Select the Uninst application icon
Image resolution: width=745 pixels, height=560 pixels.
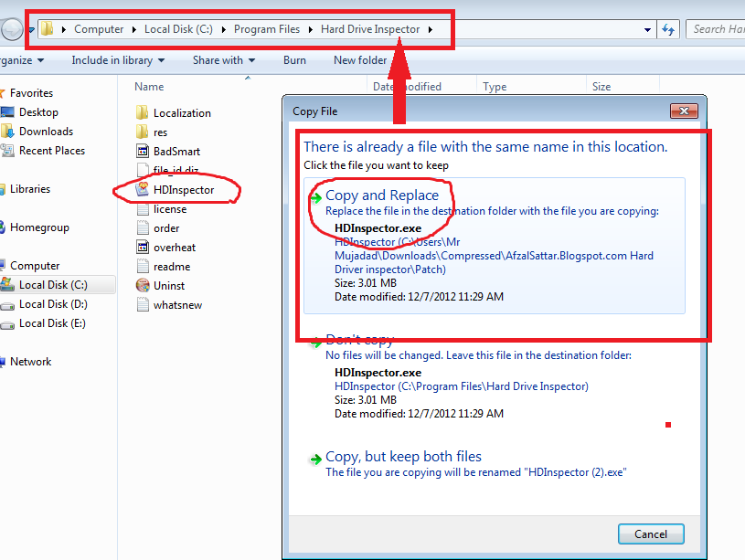[x=143, y=285]
